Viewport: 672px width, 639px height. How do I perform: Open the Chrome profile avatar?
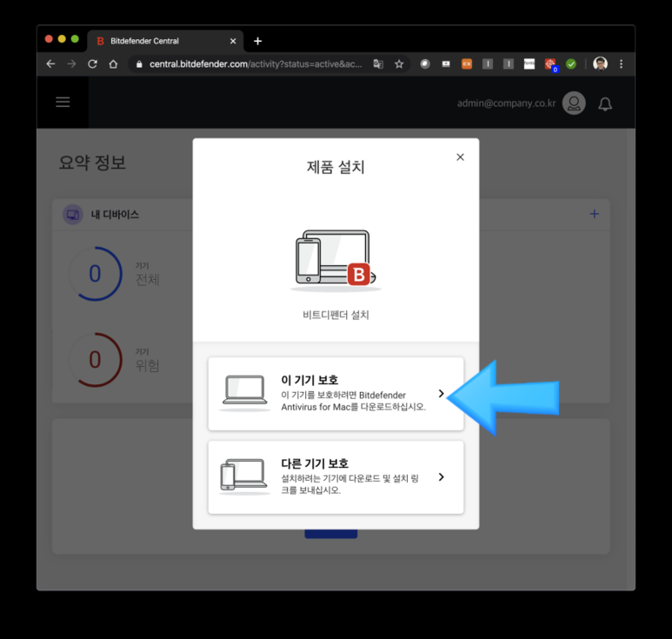600,63
